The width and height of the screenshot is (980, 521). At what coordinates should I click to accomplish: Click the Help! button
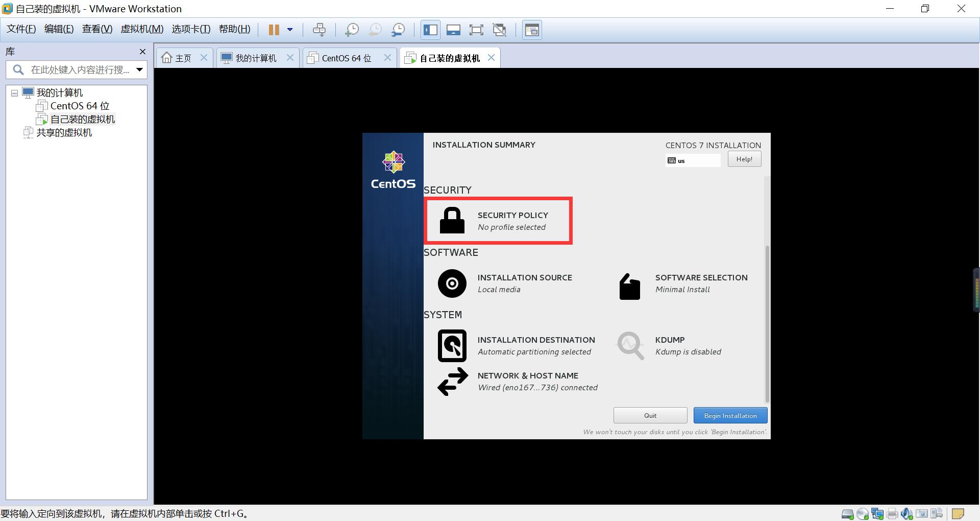(744, 159)
